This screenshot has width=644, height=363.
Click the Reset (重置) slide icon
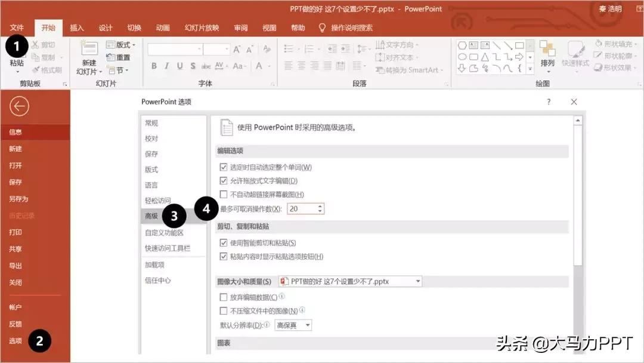[x=110, y=57]
